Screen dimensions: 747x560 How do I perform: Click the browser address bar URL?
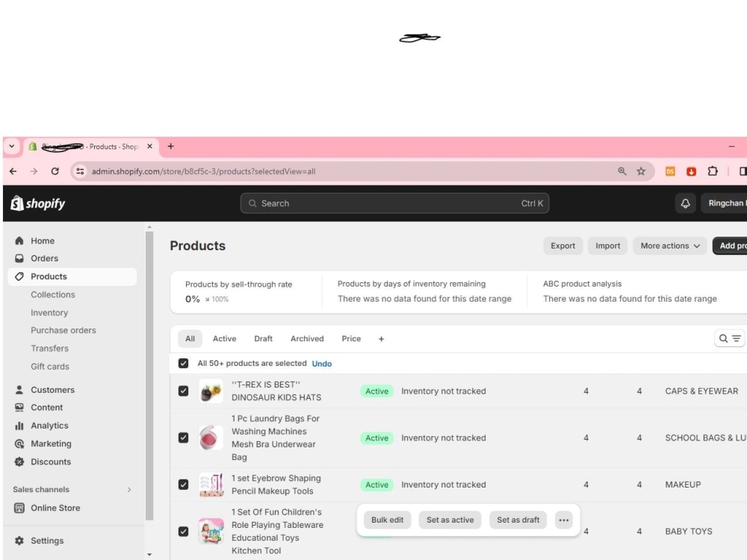[203, 172]
